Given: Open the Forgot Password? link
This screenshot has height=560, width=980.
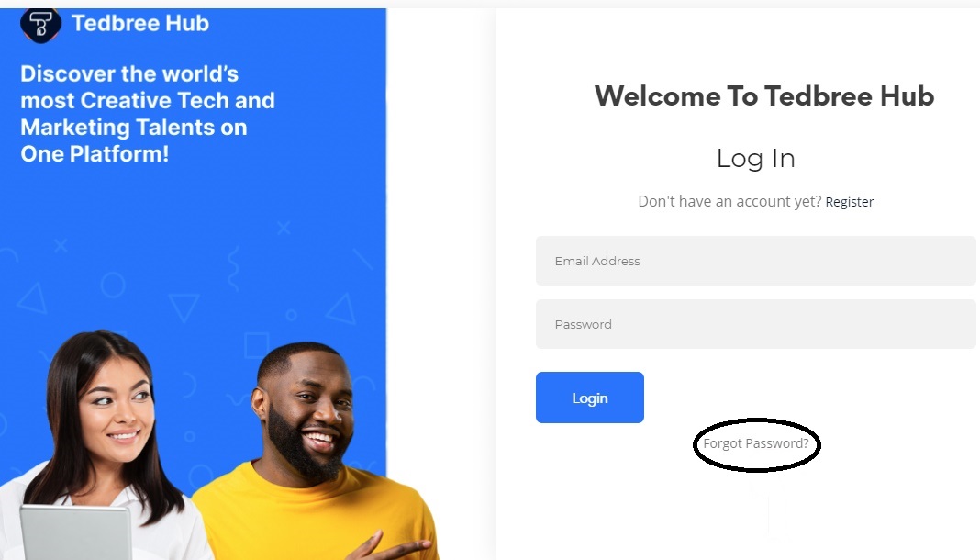Looking at the screenshot, I should point(755,443).
